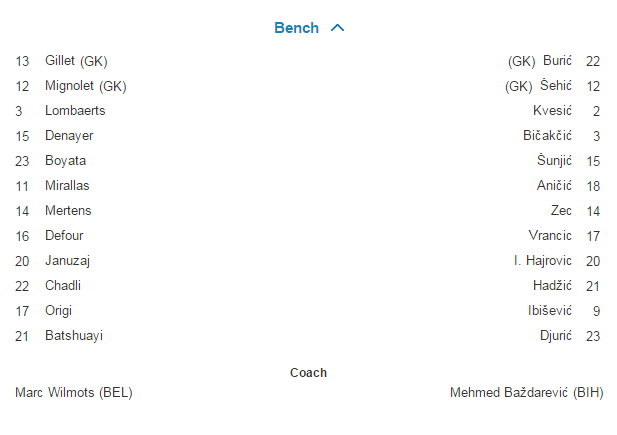Select player Mignolet (GK)
Screen dimensions: 617x435
tap(85, 86)
